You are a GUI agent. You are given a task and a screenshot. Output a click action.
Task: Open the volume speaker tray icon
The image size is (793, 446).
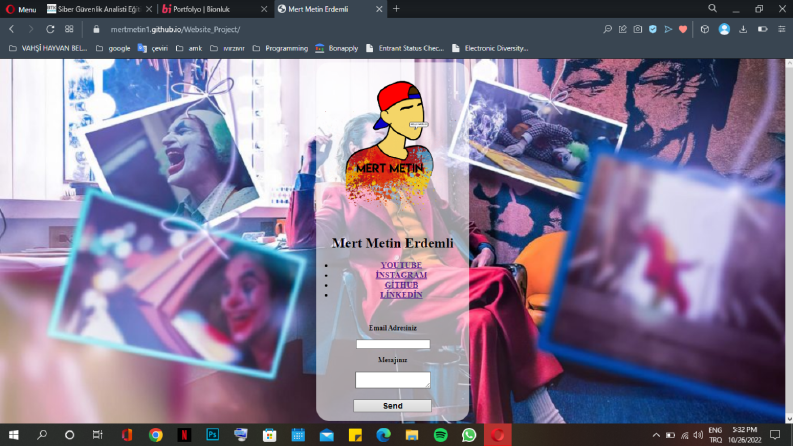click(698, 435)
